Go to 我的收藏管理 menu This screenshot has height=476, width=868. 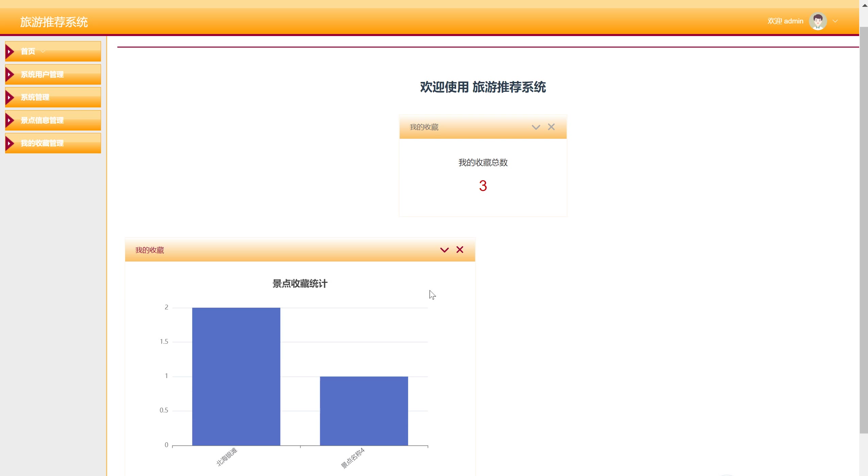coord(42,143)
